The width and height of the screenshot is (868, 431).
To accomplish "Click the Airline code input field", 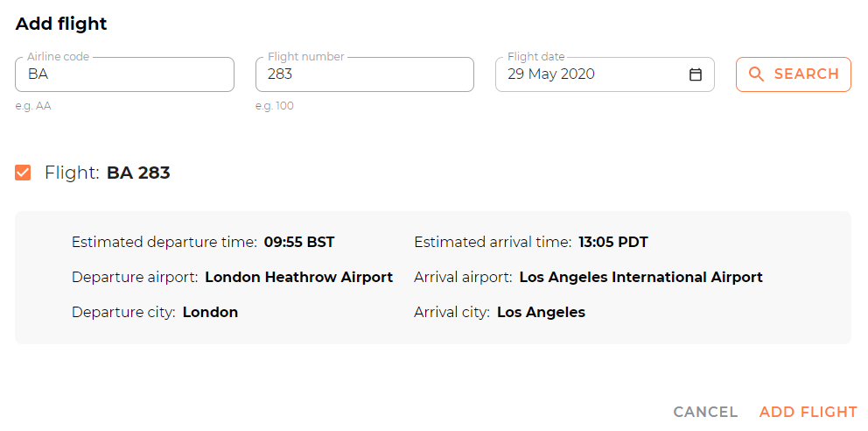I will tap(124, 74).
